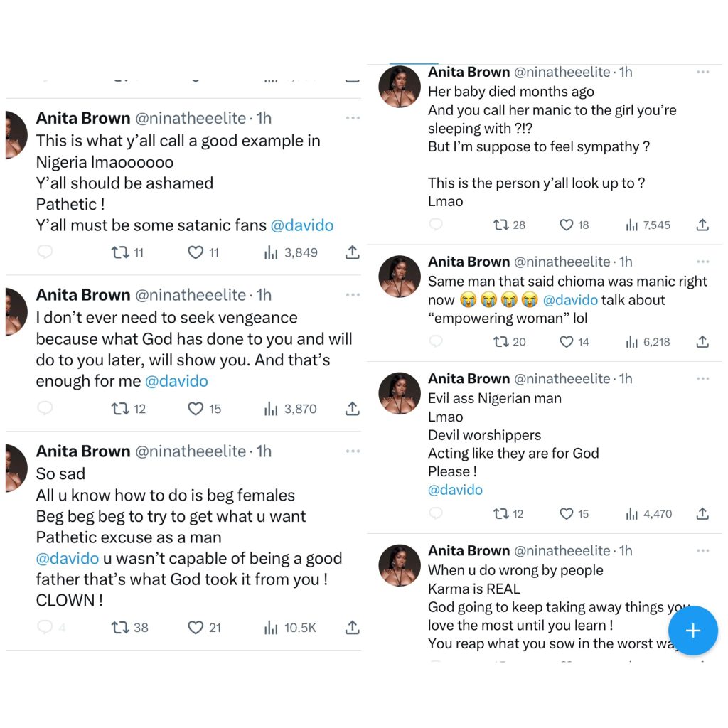Open @davido link in the 'CLOWN !' tweet
The width and height of the screenshot is (728, 728).
point(68,559)
